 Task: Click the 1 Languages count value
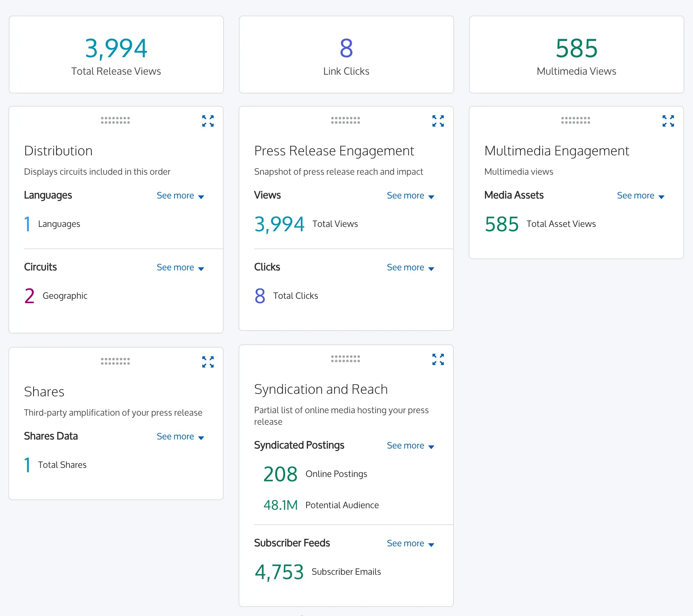pyautogui.click(x=28, y=224)
